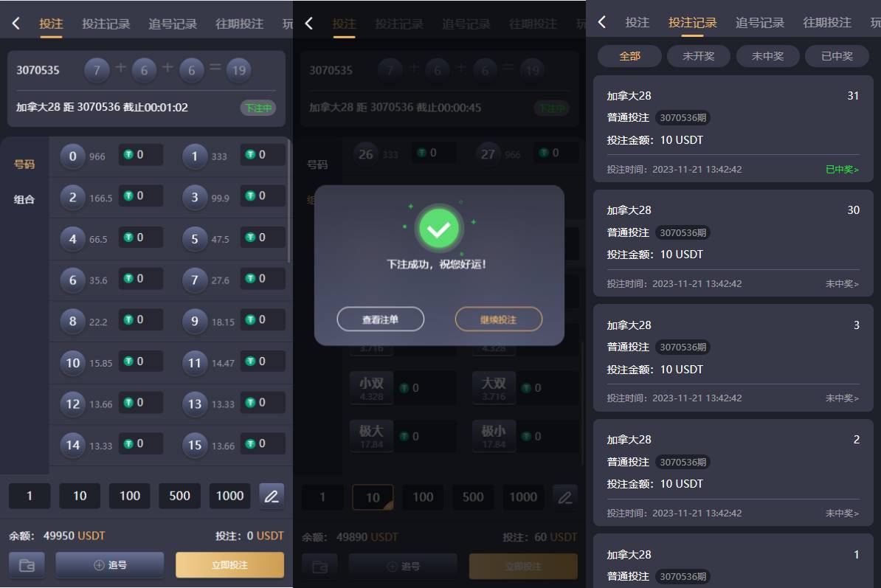Viewport: 881px width, 588px height.
Task: Choose the 1000 chip amount
Action: click(x=229, y=496)
